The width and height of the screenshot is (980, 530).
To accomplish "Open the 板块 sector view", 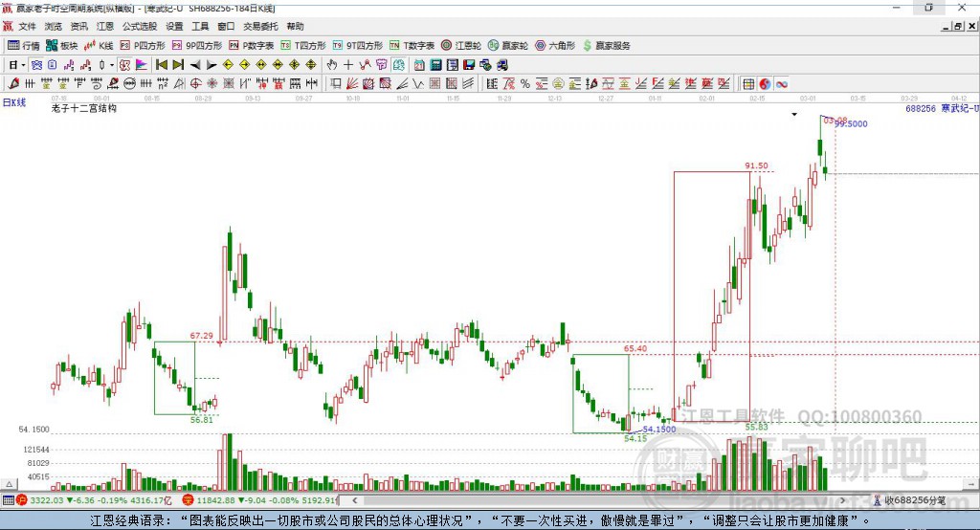I will coord(61,46).
